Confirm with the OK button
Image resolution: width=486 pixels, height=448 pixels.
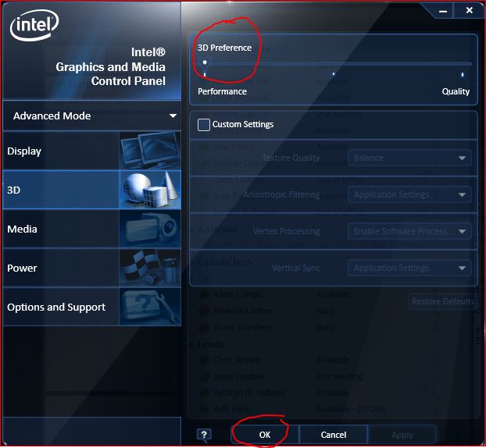point(265,435)
